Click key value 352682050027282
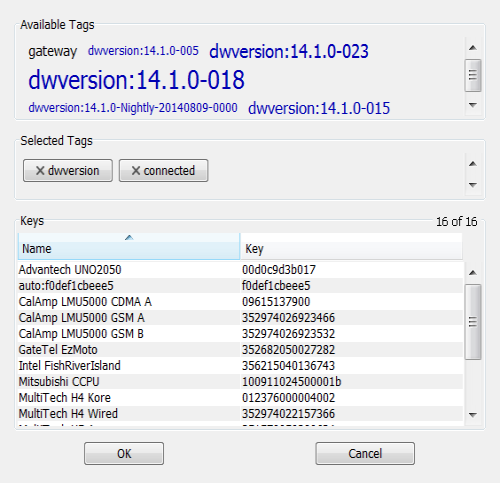 [x=288, y=350]
